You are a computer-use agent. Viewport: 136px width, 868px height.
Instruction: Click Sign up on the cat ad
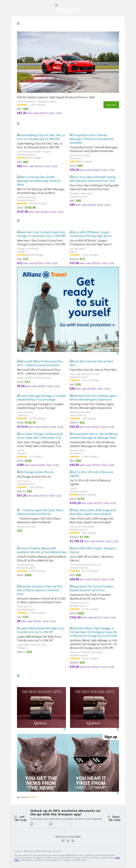point(111,737)
